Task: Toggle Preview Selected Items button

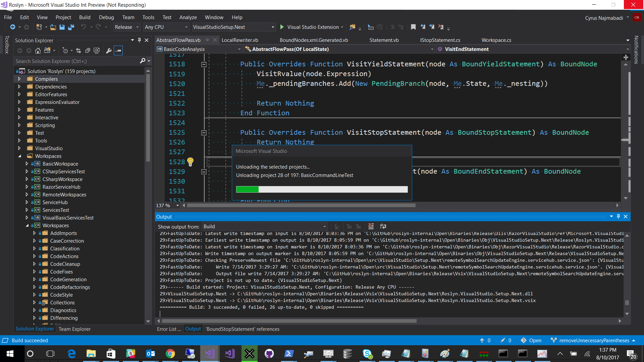Action: [x=118, y=51]
